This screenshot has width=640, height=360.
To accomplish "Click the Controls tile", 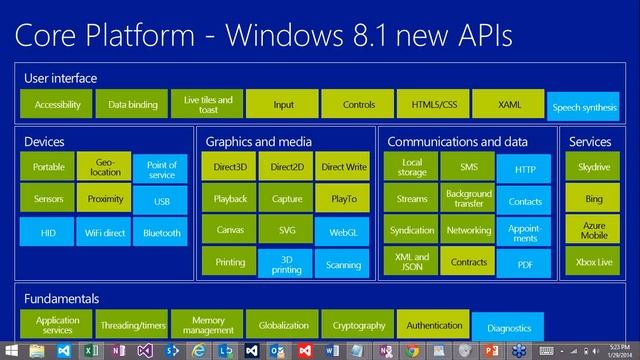I will 358,104.
